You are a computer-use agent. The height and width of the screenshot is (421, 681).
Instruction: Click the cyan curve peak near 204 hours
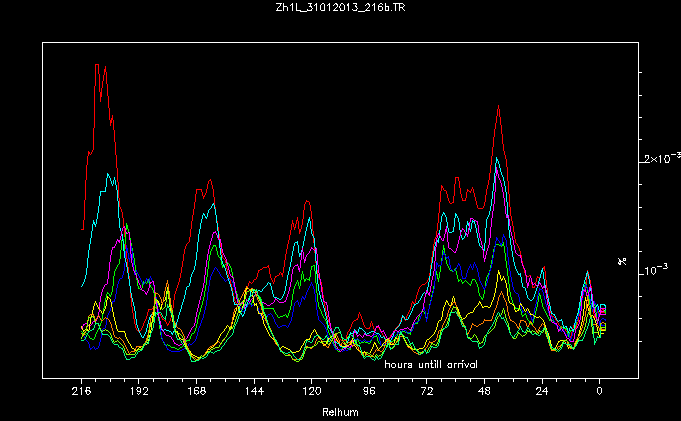coord(106,174)
